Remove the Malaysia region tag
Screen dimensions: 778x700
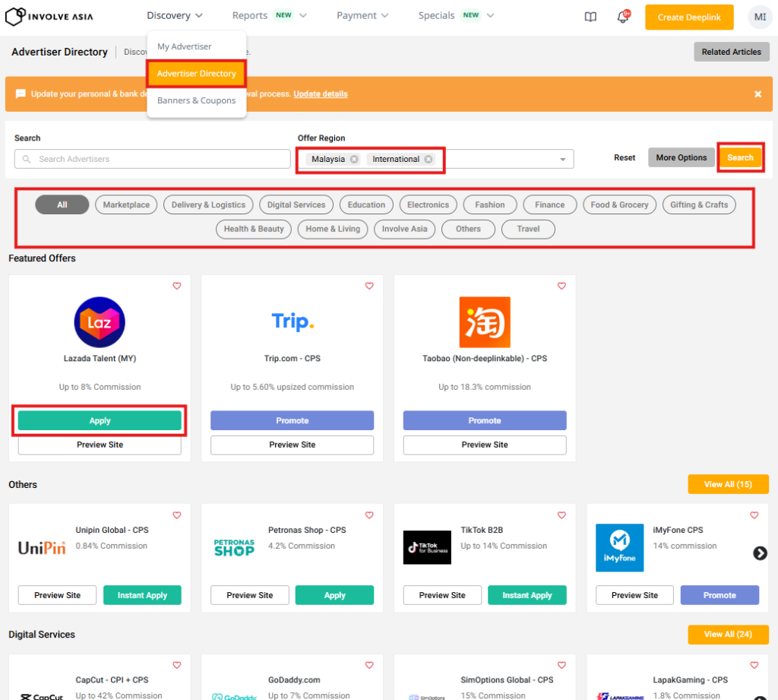pos(354,160)
